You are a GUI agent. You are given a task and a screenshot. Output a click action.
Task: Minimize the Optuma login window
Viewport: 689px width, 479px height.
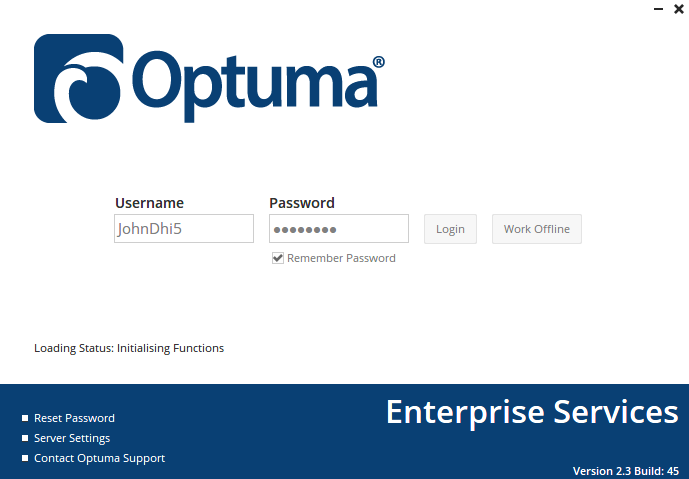[656, 9]
